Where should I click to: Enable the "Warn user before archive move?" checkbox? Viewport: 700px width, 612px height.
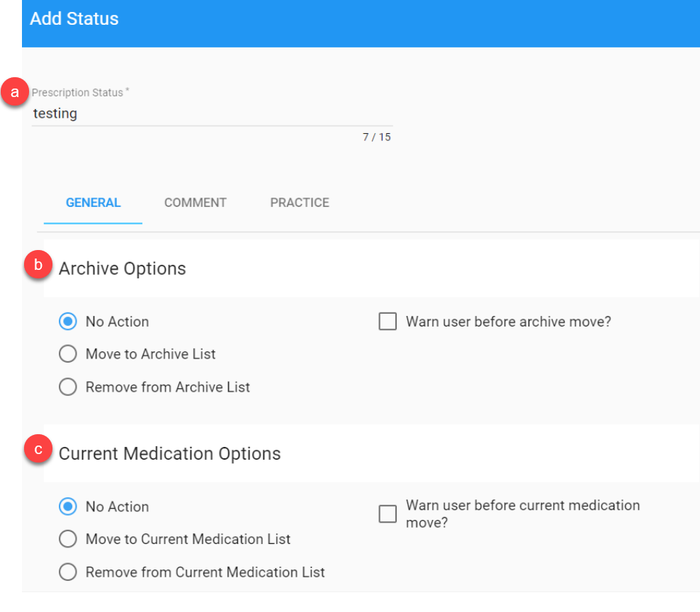click(x=388, y=321)
